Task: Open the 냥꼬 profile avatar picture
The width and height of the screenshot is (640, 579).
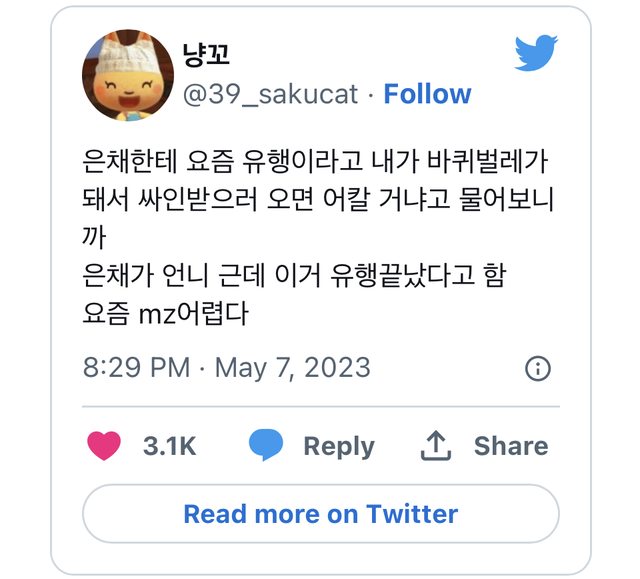Action: click(x=128, y=75)
